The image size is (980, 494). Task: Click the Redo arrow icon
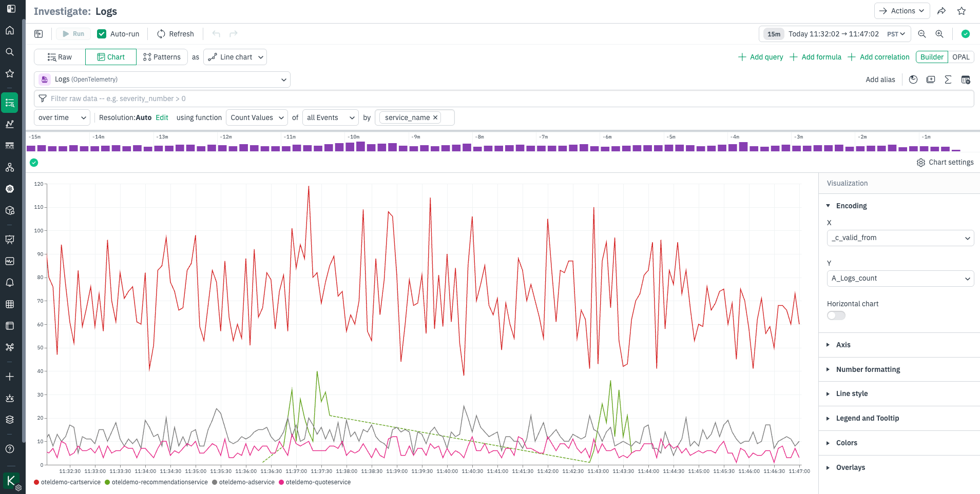234,34
